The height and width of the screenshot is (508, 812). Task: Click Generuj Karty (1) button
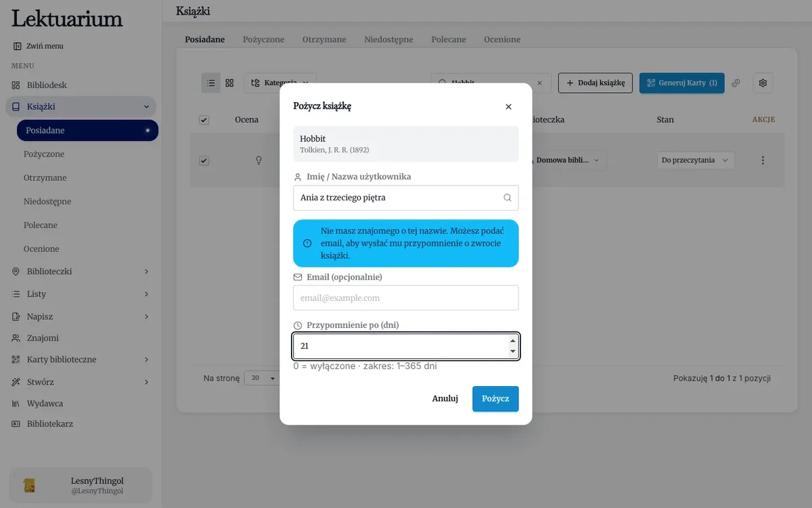[682, 83]
